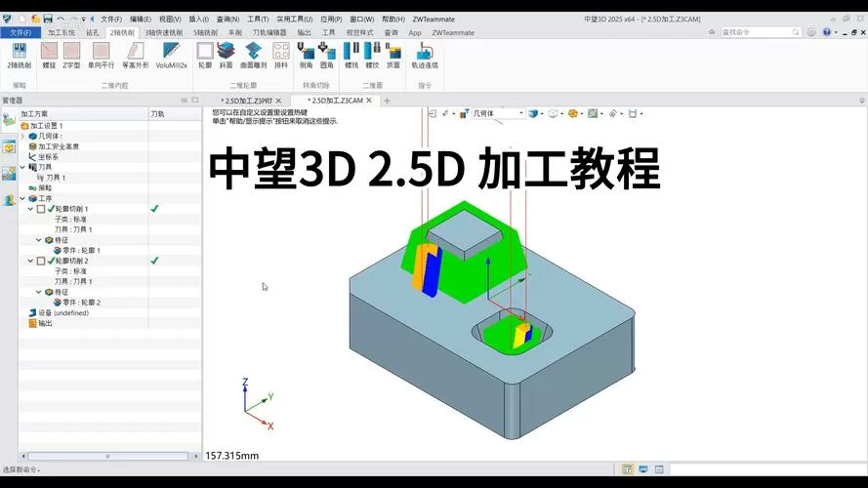Screen dimensions: 868x488
Task: Collapse the 轮廓切削 1 node
Action: pos(30,209)
